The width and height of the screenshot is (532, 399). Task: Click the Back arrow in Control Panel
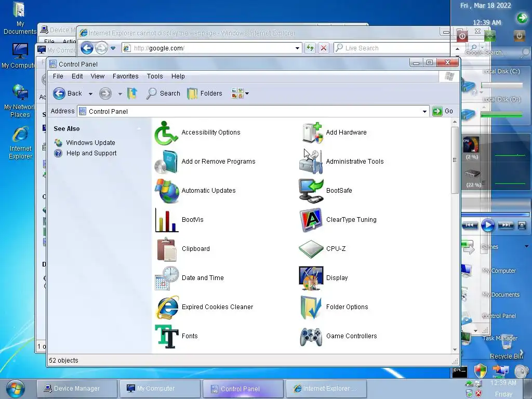point(59,94)
